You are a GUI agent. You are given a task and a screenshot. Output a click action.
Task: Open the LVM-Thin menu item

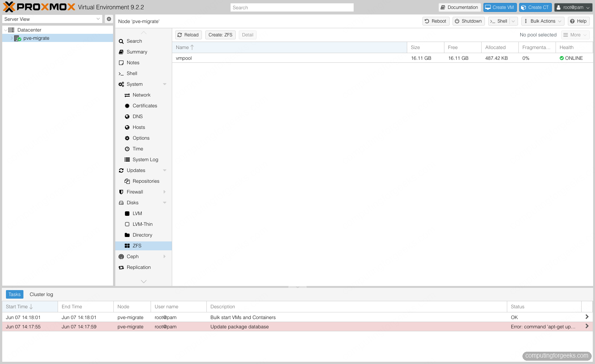144,224
